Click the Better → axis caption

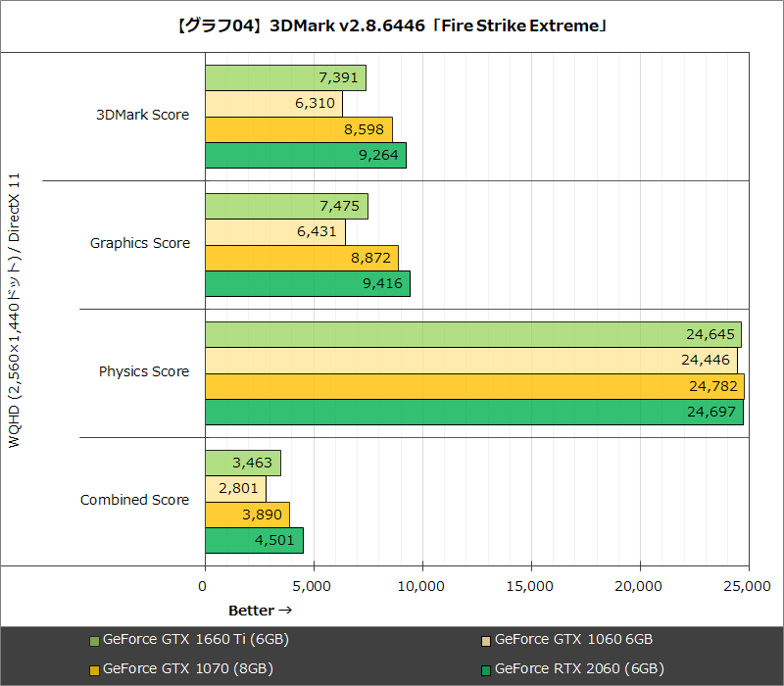coord(260,610)
